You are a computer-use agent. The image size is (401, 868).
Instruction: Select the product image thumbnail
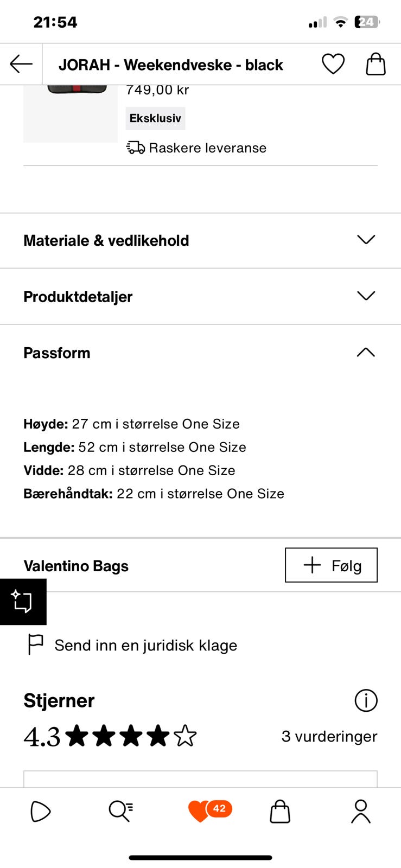(71, 112)
